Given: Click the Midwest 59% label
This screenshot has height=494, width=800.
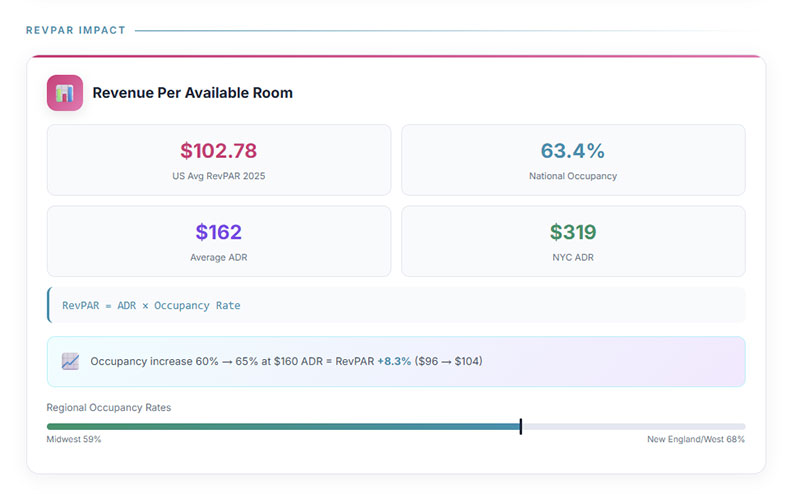Looking at the screenshot, I should pyautogui.click(x=74, y=439).
